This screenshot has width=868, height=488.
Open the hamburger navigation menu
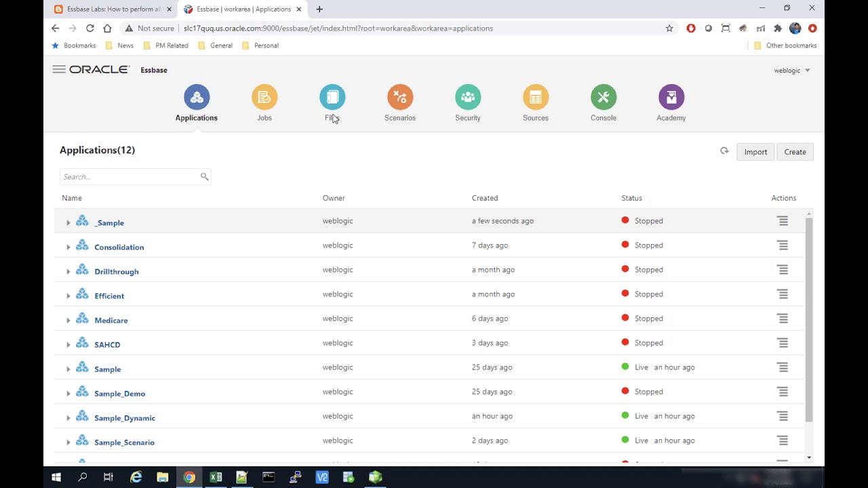(59, 69)
